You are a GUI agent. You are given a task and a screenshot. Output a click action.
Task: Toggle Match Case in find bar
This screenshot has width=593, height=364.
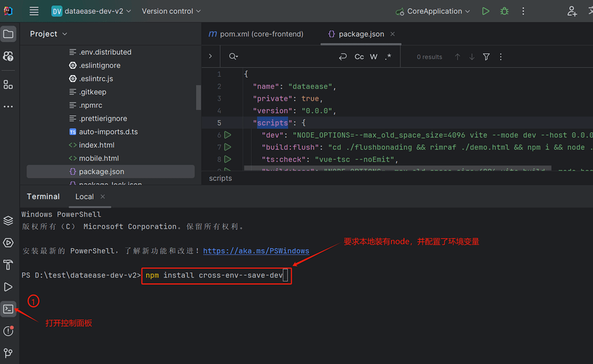(359, 57)
